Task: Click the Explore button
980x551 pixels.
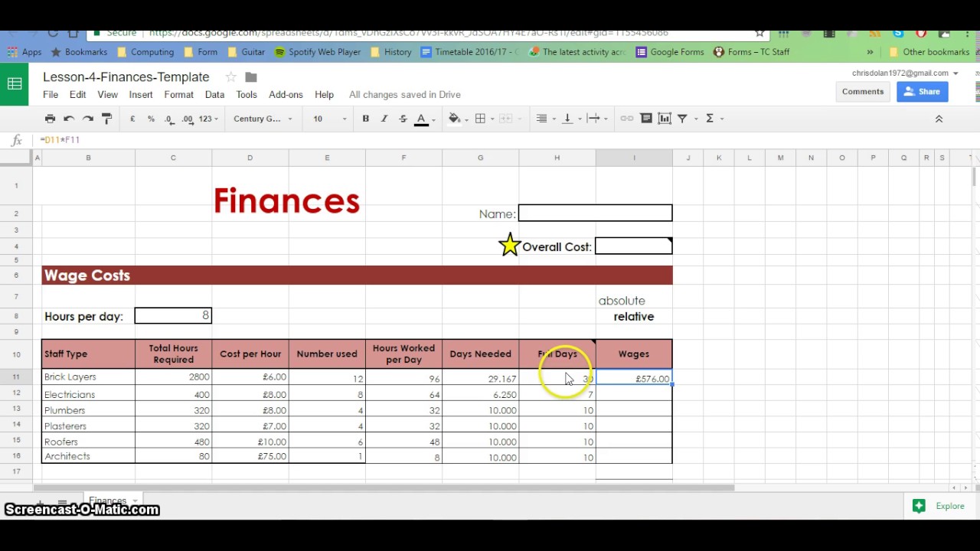Action: click(939, 506)
